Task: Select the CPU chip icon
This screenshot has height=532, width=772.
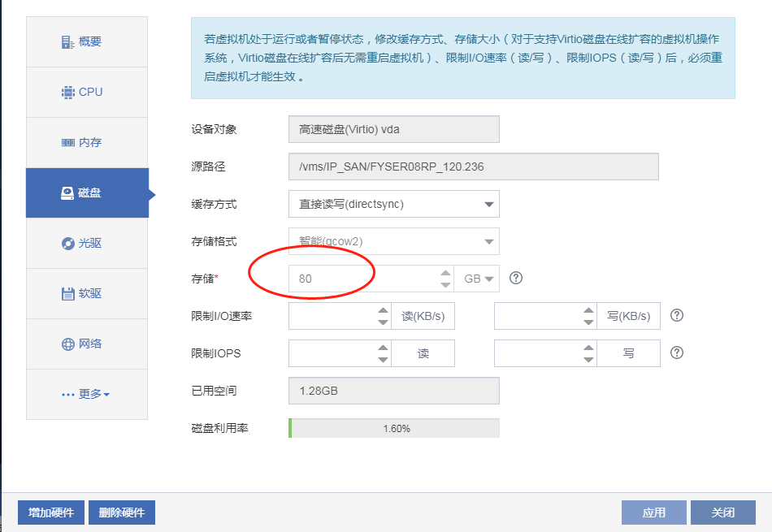Action: (68, 93)
